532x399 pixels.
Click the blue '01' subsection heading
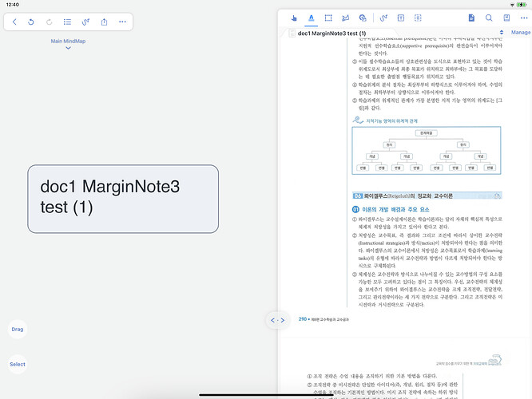pos(391,210)
